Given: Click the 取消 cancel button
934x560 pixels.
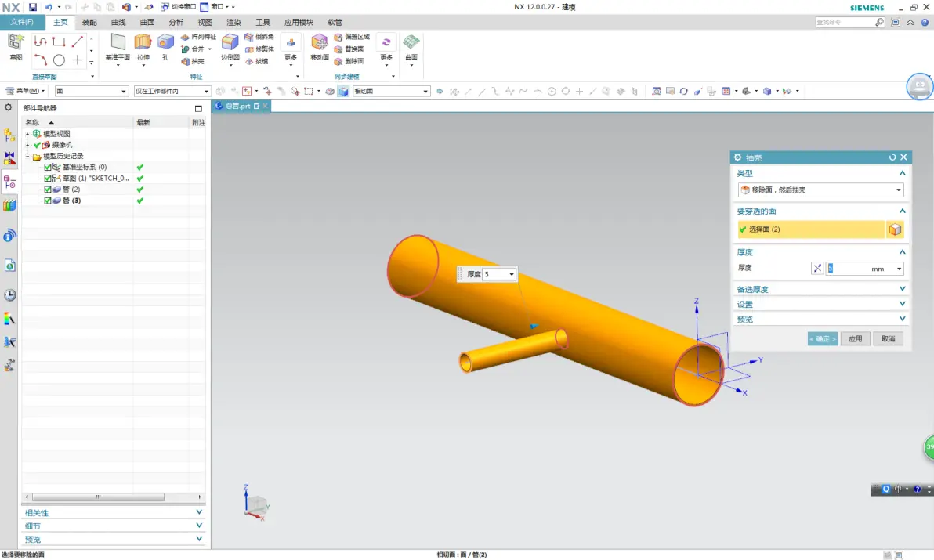Looking at the screenshot, I should point(888,338).
